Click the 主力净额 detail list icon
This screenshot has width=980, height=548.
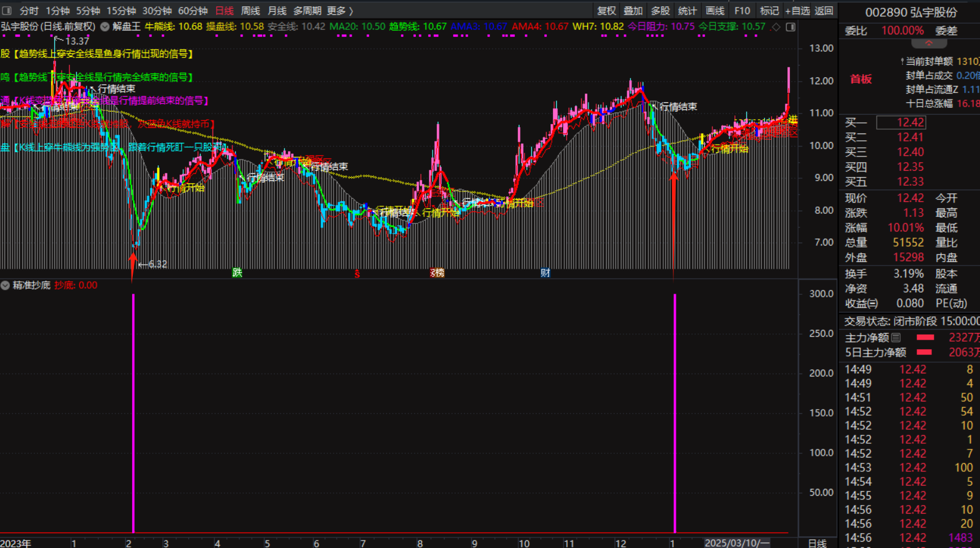coord(896,337)
